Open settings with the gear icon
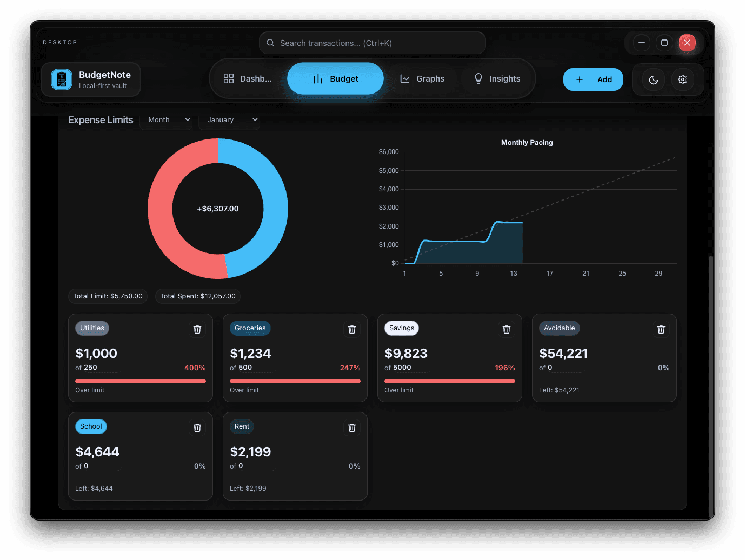The height and width of the screenshot is (560, 745). [682, 79]
